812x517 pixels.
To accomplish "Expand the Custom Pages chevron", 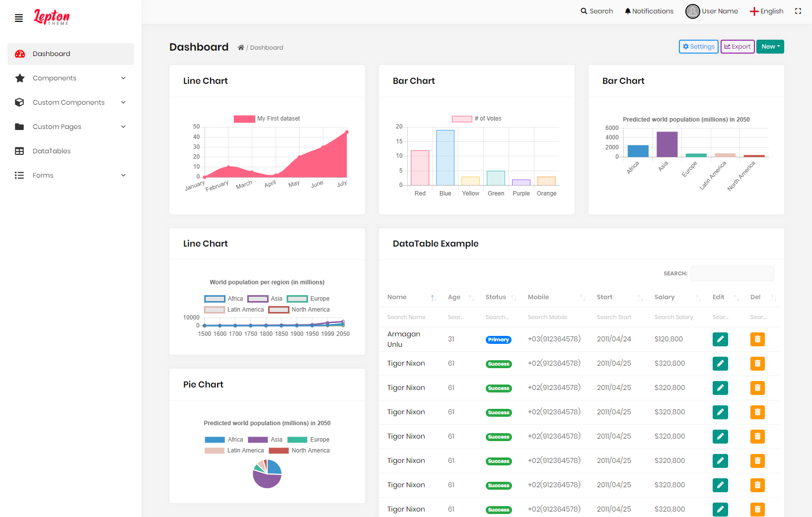I will point(123,127).
